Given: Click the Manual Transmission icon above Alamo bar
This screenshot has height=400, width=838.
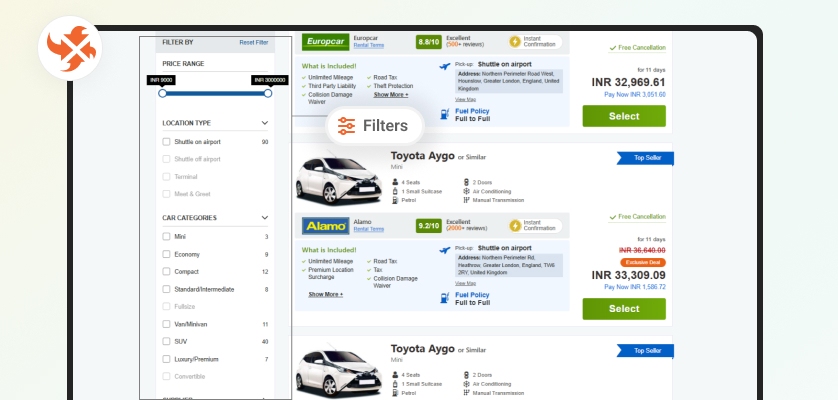Looking at the screenshot, I should click(x=466, y=200).
